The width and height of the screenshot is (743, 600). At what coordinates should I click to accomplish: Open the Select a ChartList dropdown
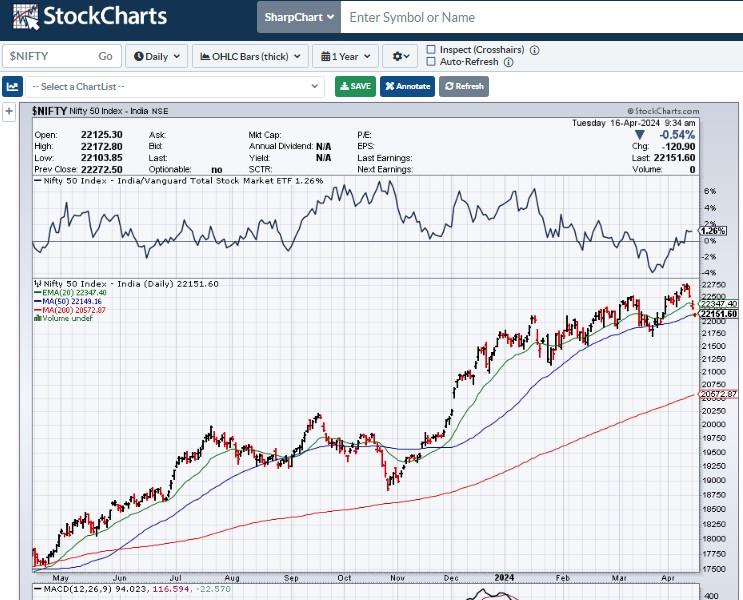click(175, 87)
